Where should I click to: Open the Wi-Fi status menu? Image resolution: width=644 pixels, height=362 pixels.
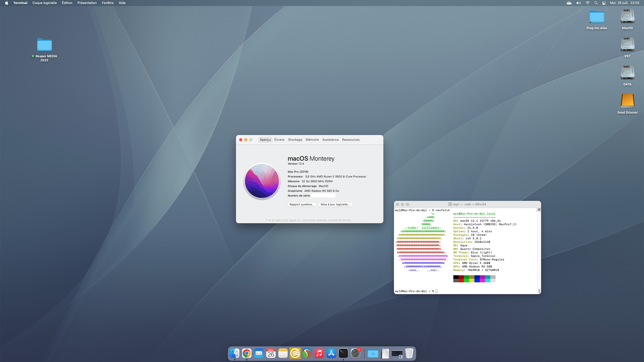point(587,3)
